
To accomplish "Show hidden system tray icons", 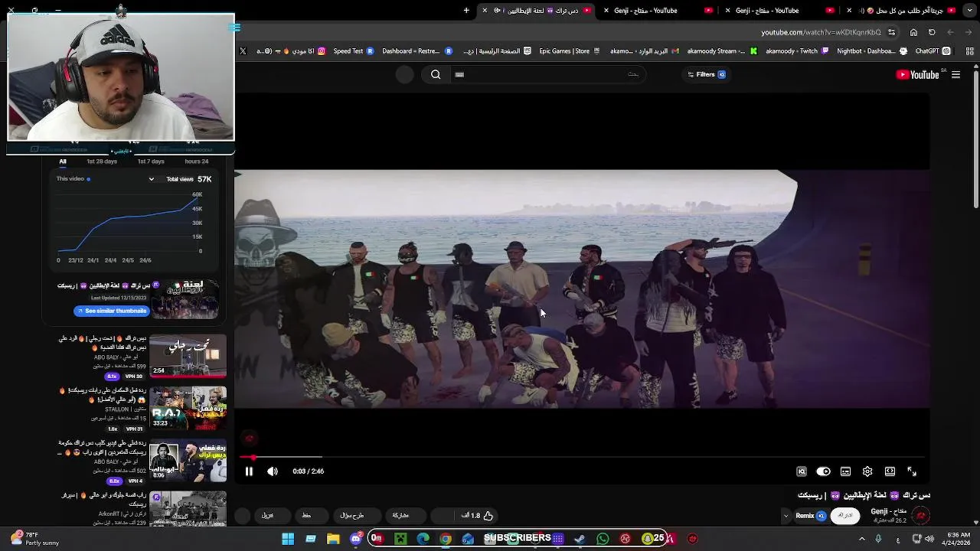I will 861,539.
